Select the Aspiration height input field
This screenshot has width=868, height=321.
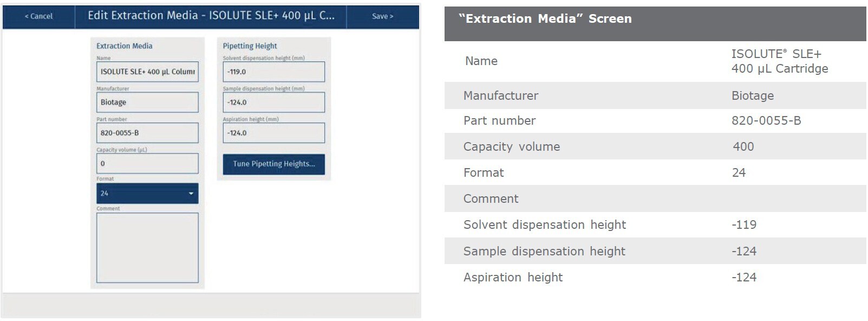point(273,133)
